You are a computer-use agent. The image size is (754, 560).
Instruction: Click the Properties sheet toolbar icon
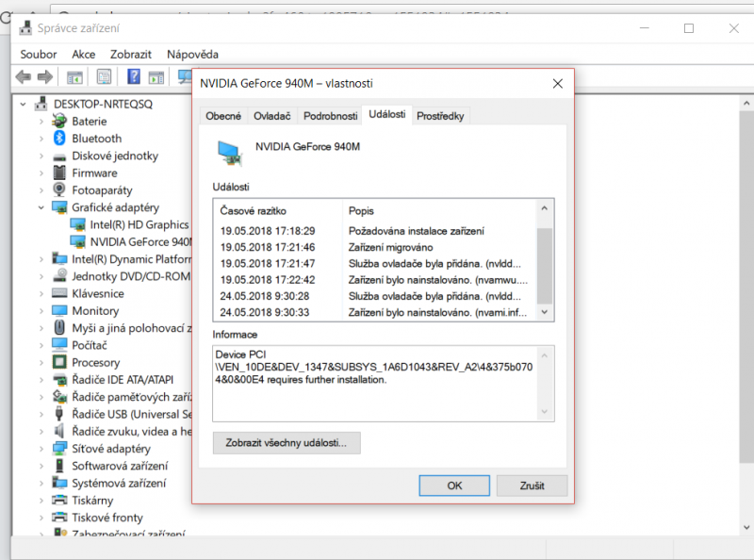click(104, 76)
